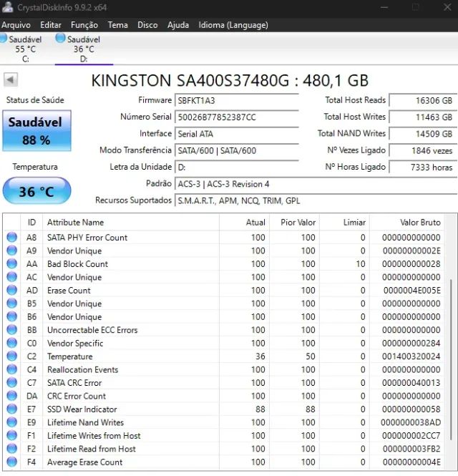This screenshot has width=458, height=476.
Task: Click the CrystalDiskInfo title bar app icon
Action: pyautogui.click(x=7, y=7)
